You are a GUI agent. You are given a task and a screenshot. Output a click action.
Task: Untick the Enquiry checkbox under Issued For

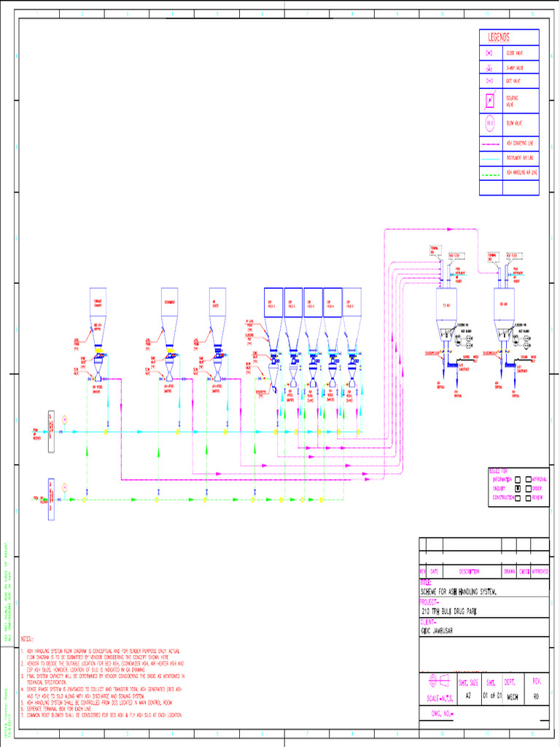point(518,489)
